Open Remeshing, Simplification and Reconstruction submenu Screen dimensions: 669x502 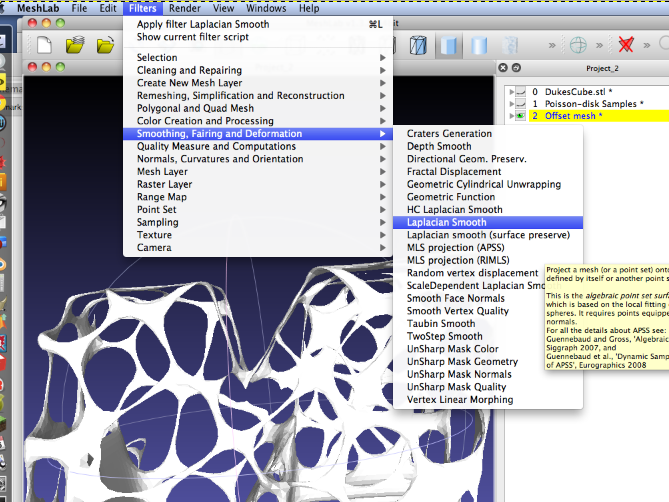[258, 96]
